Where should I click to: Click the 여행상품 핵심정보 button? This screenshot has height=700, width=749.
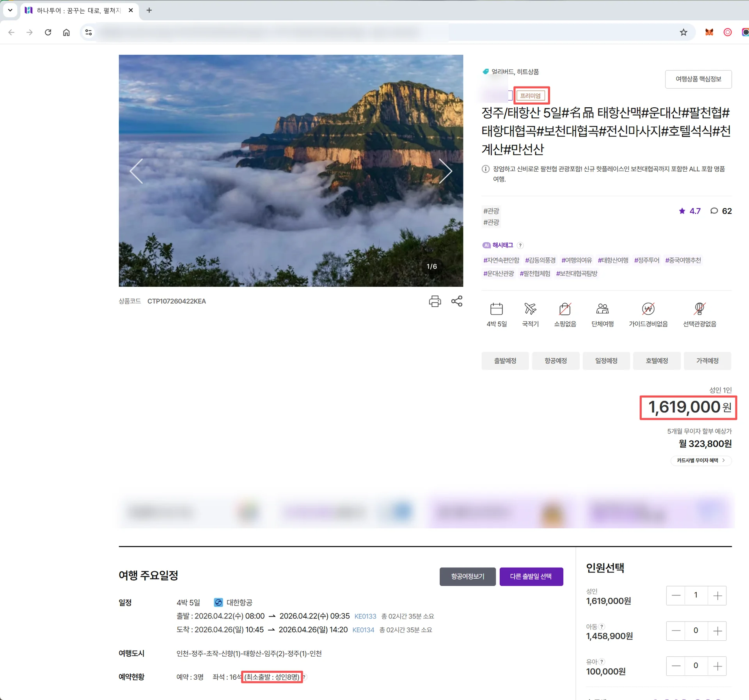tap(698, 79)
